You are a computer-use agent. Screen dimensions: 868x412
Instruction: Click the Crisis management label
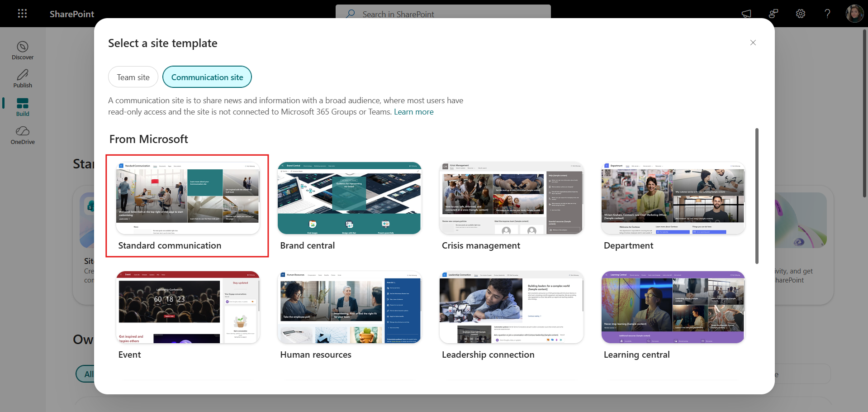481,245
